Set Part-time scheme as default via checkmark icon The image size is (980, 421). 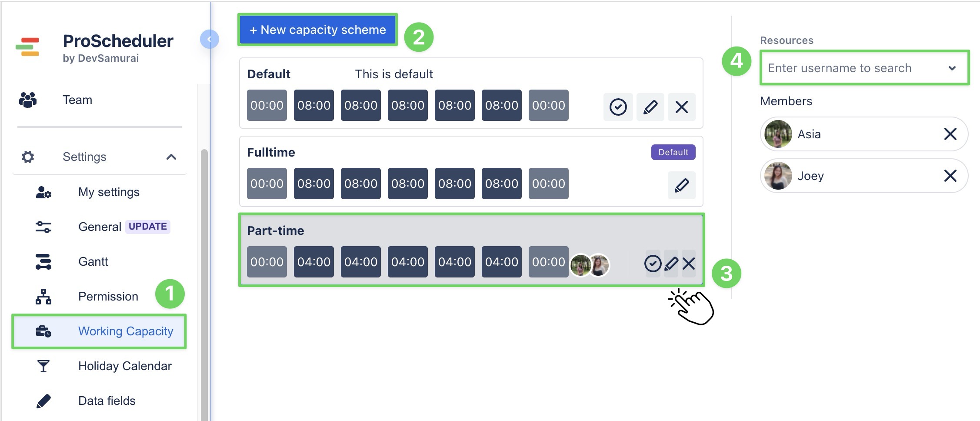[653, 263]
